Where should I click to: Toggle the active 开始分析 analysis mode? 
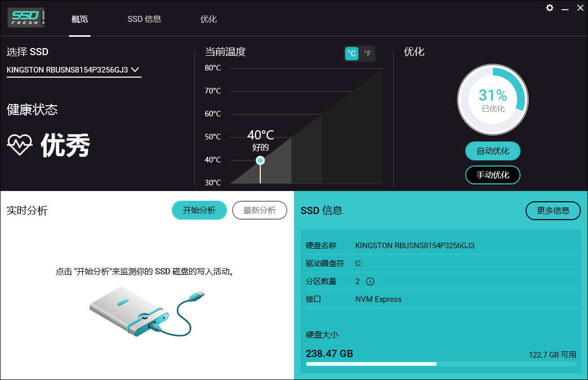(199, 210)
